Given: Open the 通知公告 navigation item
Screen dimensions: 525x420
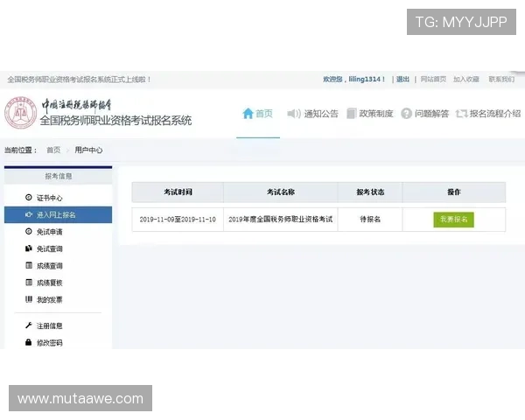Looking at the screenshot, I should [x=312, y=114].
